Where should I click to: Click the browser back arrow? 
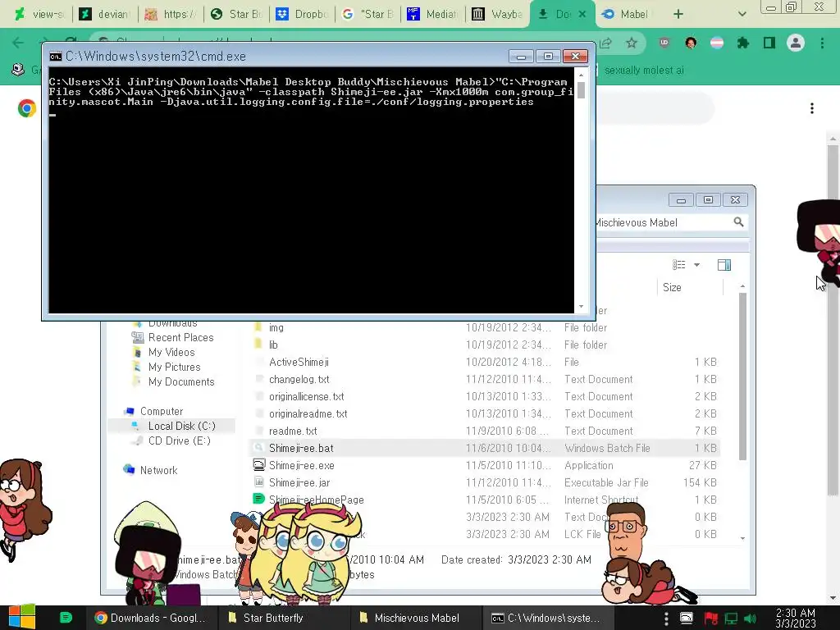pos(18,43)
